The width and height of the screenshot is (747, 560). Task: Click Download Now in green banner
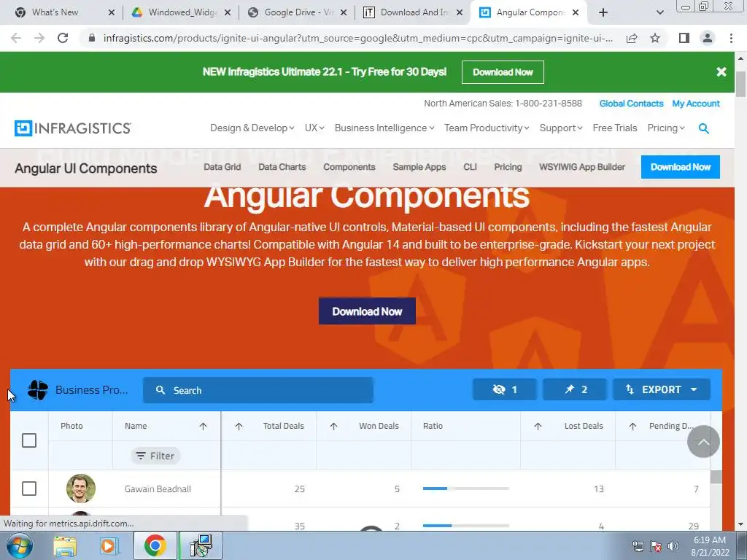[x=503, y=72]
